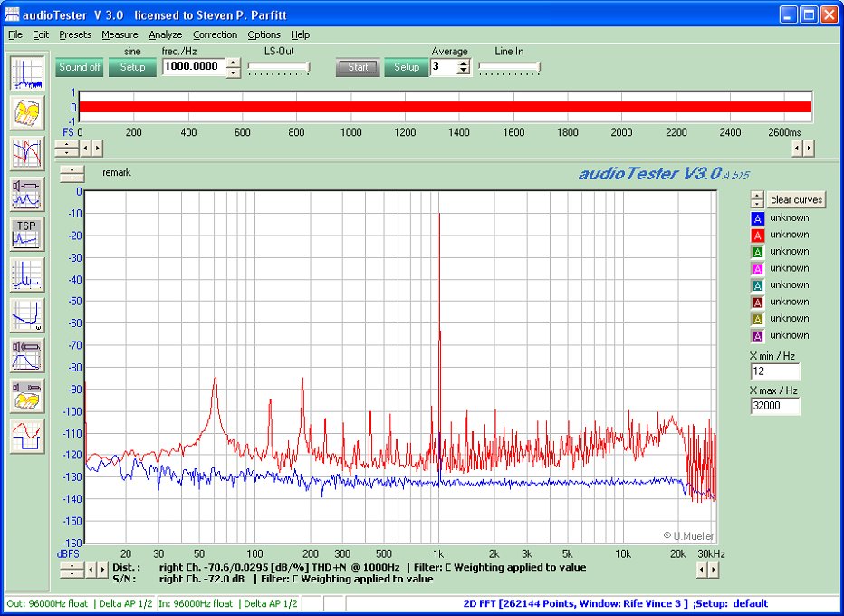Click the 2D FFT status bar text
844x616 pixels.
pos(615,603)
